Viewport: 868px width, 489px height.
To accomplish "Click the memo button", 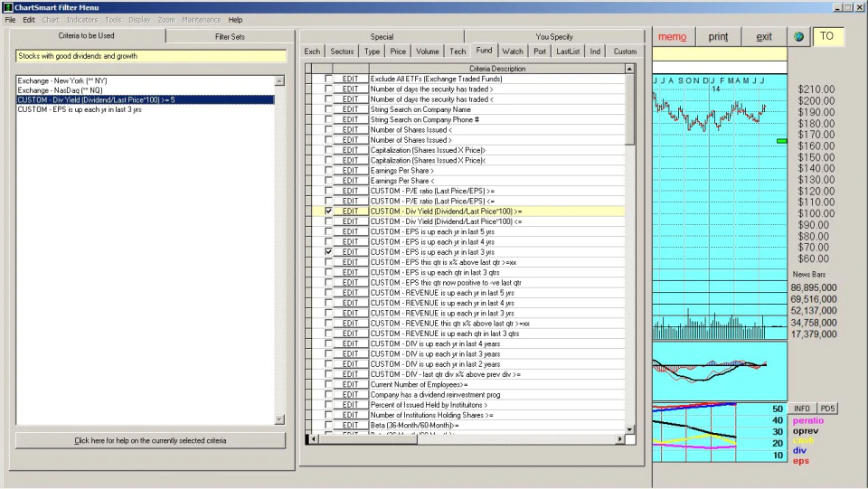I will click(672, 36).
